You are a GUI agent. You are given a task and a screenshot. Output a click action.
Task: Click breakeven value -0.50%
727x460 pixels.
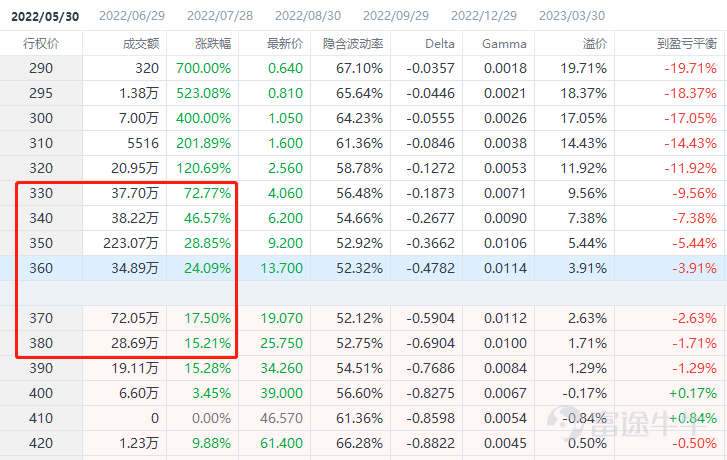point(695,444)
